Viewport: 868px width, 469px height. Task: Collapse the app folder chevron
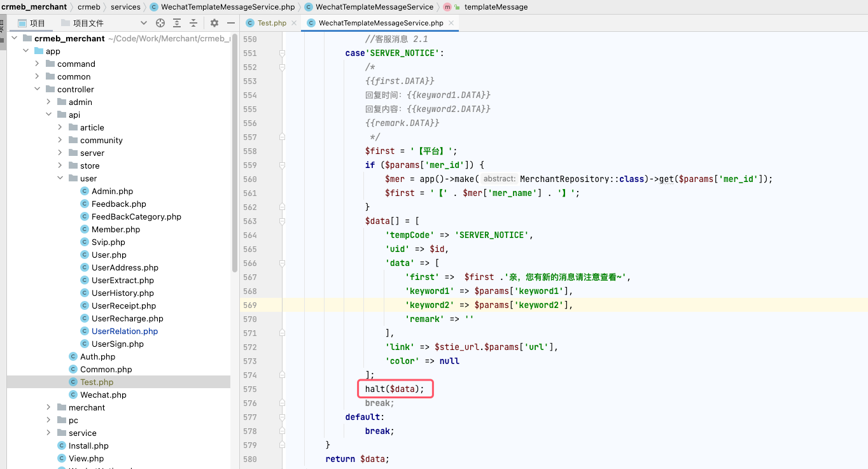pyautogui.click(x=25, y=51)
